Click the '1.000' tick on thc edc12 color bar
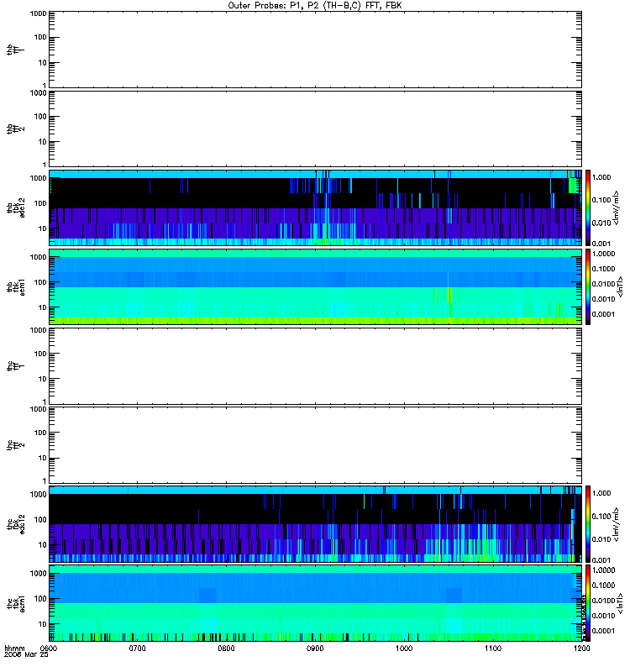The height and width of the screenshot is (672, 630). pos(601,493)
